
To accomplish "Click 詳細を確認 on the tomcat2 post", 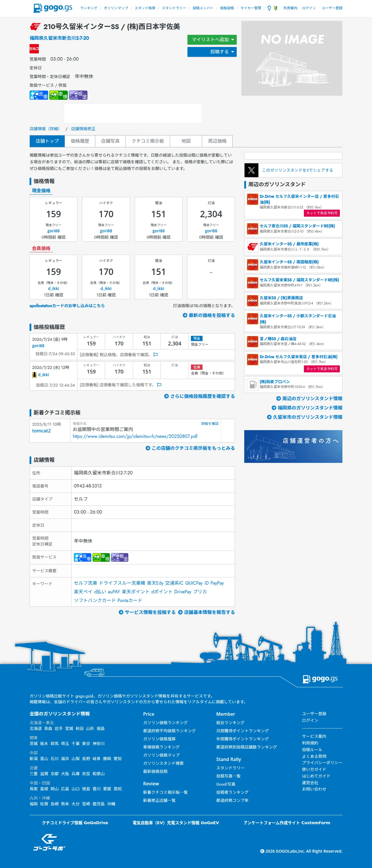I will tap(210, 423).
